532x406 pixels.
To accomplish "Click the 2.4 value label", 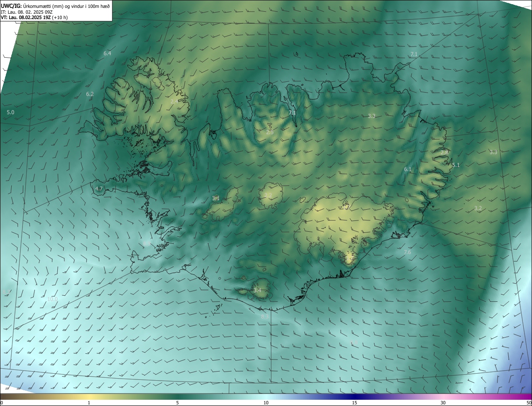I will click(174, 101).
